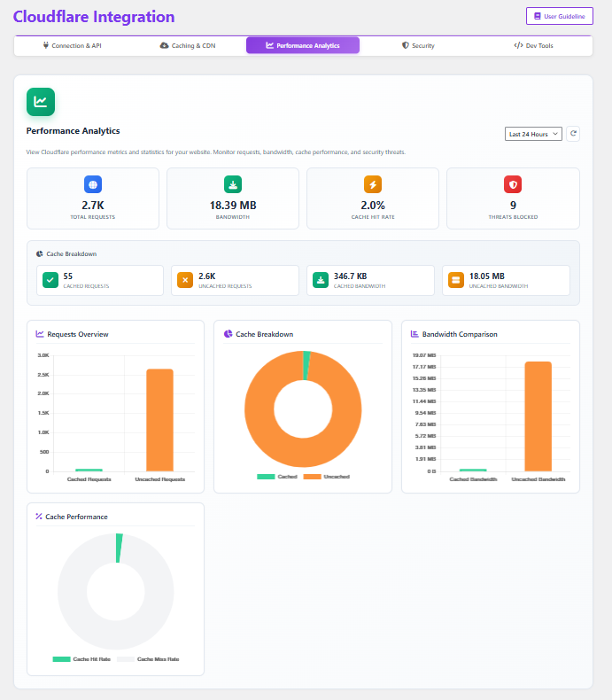Click the green Cached Bandwidth bar
612x700 pixels.
(473, 471)
